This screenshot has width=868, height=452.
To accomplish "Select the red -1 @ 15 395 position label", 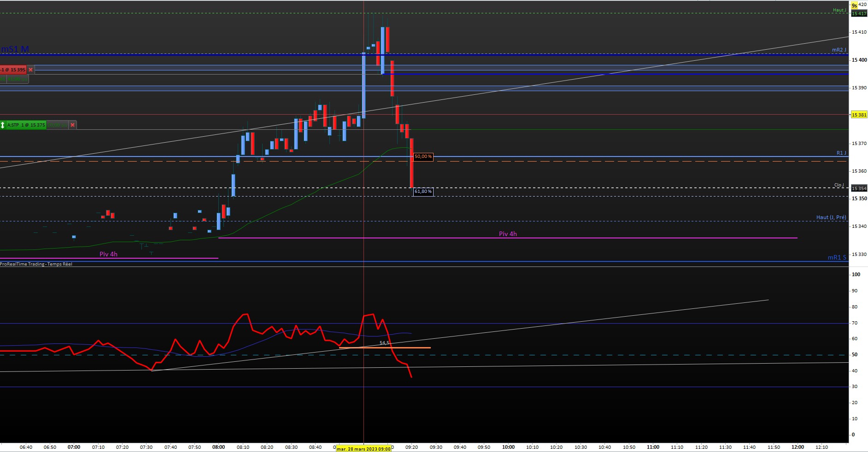I will [13, 70].
